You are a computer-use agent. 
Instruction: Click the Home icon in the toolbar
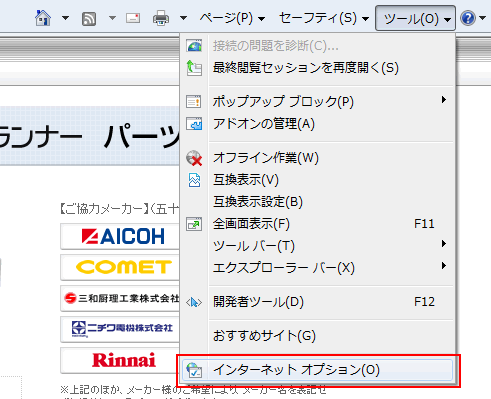click(43, 18)
